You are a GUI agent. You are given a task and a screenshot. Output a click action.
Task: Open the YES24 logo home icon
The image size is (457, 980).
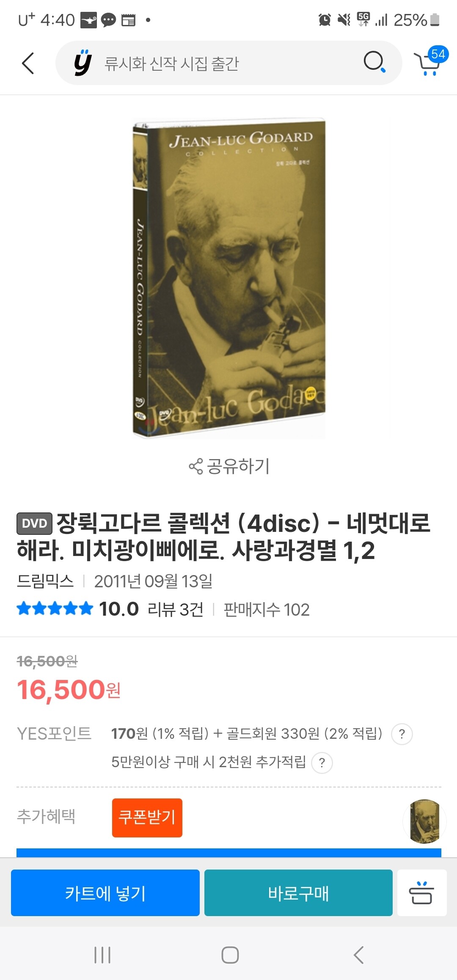83,63
